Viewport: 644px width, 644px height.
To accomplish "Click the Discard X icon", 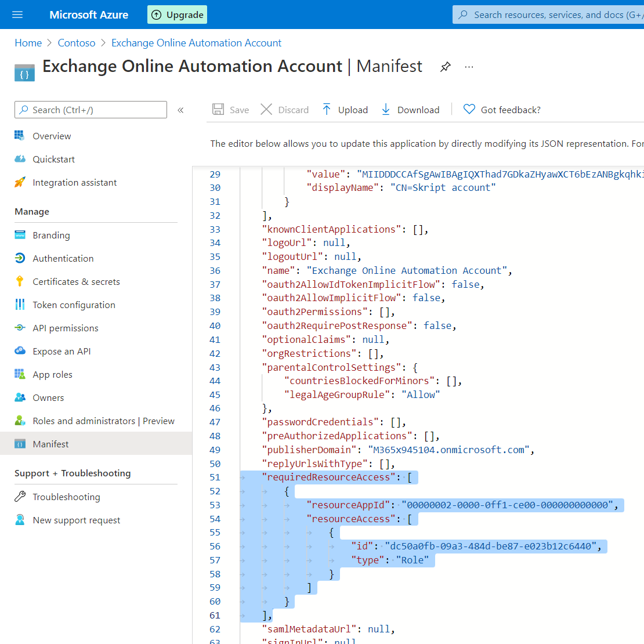I will point(266,109).
